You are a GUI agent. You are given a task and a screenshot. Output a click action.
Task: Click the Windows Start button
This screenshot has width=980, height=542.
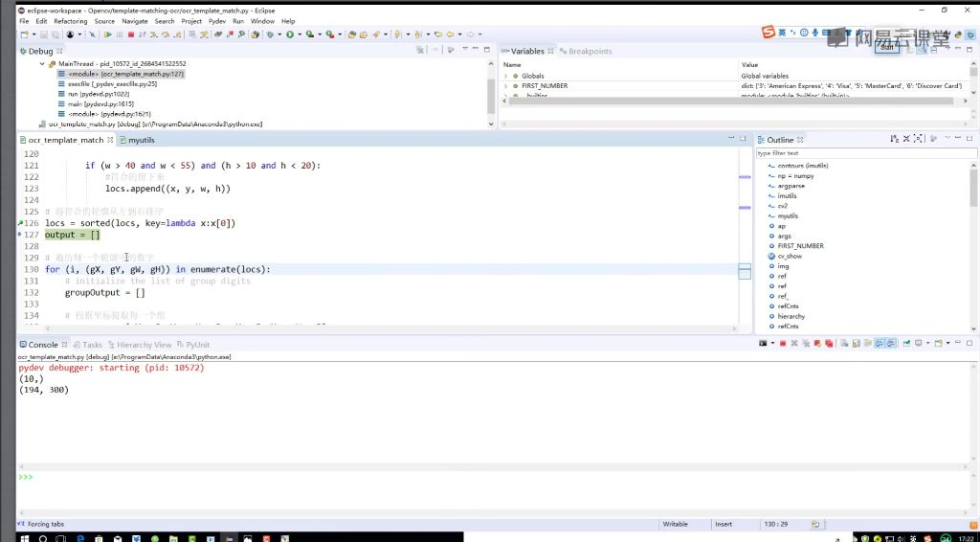click(25, 537)
